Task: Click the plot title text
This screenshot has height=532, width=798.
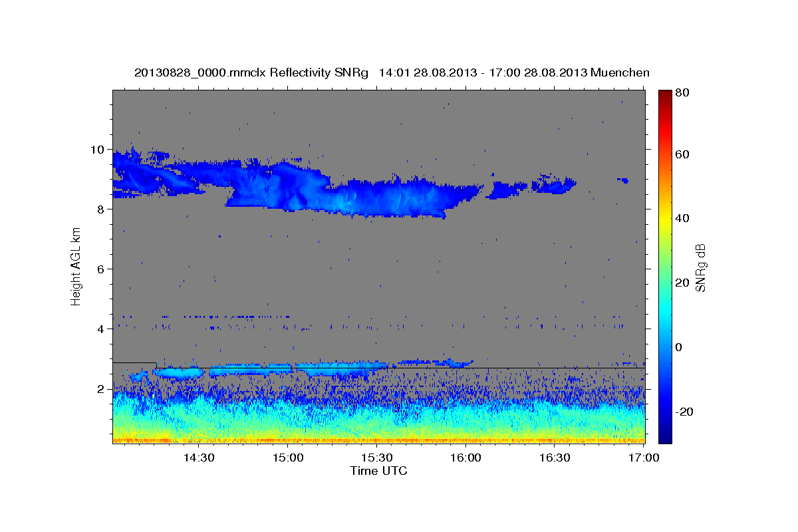Action: [392, 72]
